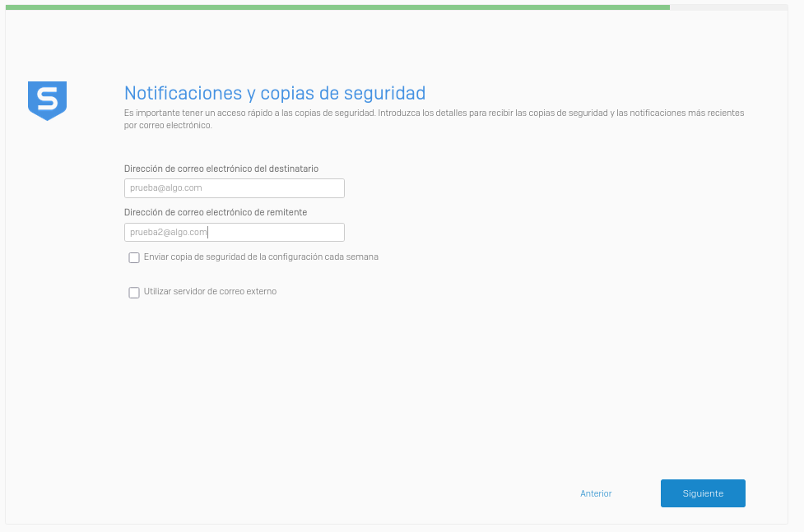Click the 'prueba@algo.com' text in recipient field
The width and height of the screenshot is (804, 532).
coord(166,188)
